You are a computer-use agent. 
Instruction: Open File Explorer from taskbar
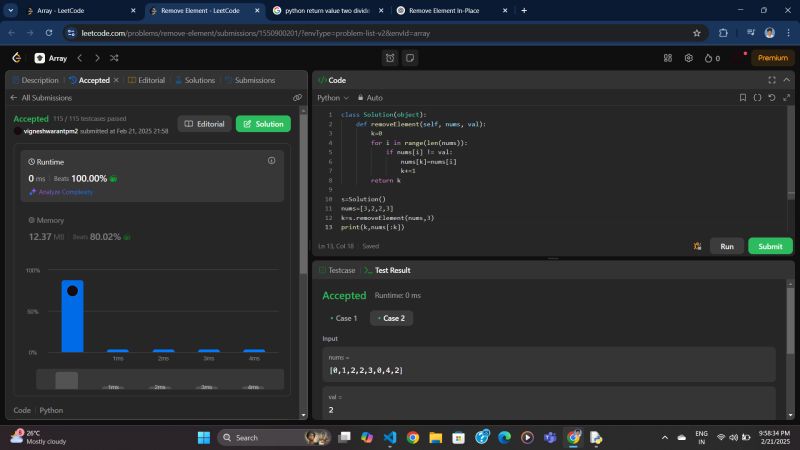point(435,438)
